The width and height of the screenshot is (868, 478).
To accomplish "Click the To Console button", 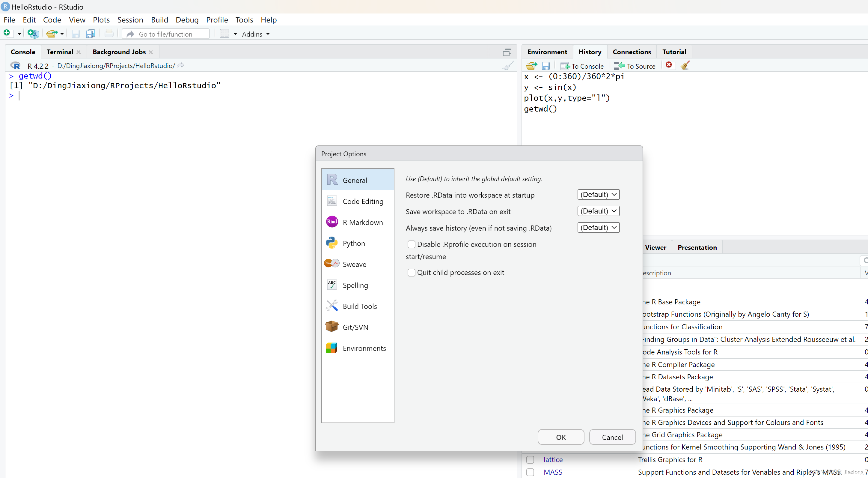I will (582, 66).
